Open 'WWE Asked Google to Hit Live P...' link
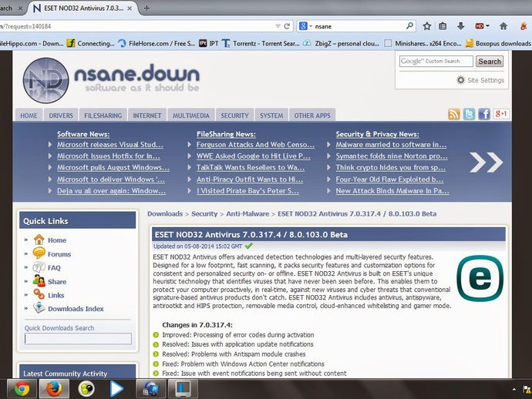Viewport: 532px width, 399px height. tap(254, 156)
